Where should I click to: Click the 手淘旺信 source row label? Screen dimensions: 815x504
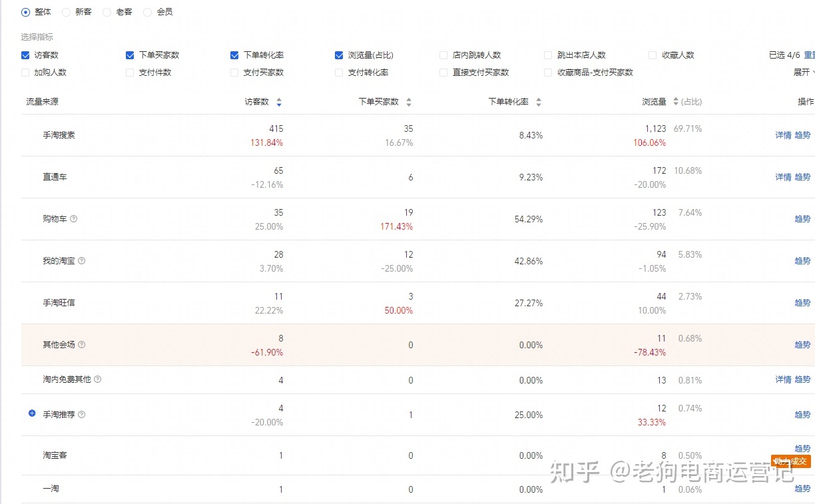click(59, 303)
